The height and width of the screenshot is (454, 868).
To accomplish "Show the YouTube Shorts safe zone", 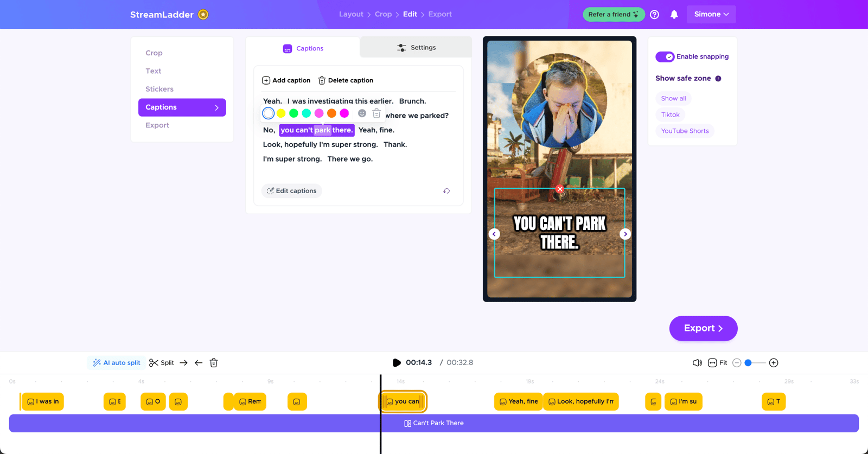I will [x=685, y=131].
